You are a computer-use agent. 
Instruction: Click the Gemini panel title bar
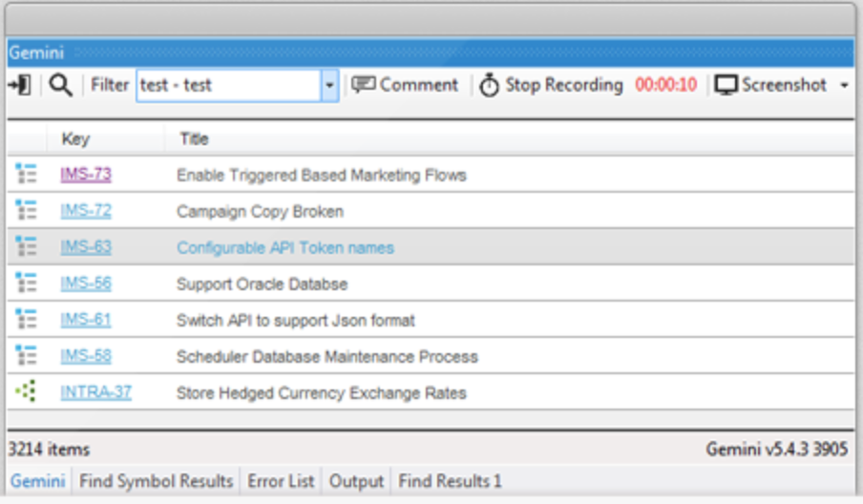coord(431,52)
